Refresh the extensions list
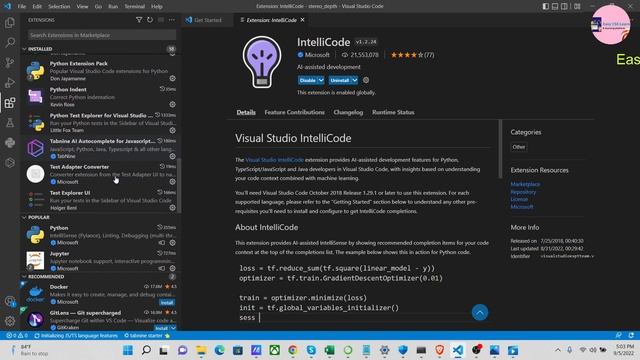 click(x=150, y=20)
